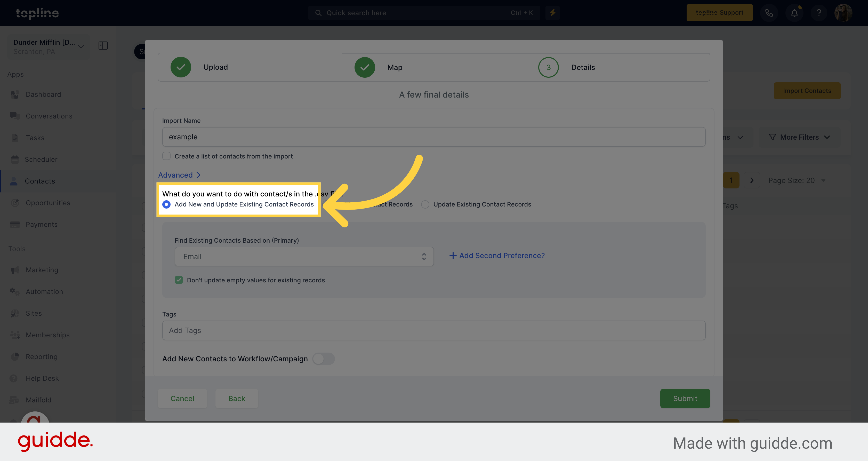Click the Import Name input field
The height and width of the screenshot is (461, 868).
pyautogui.click(x=434, y=137)
